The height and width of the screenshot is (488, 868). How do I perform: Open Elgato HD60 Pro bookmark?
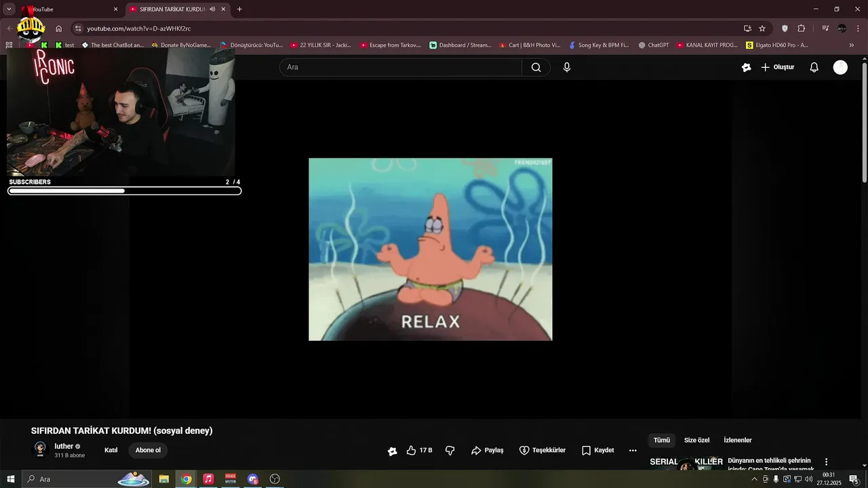pyautogui.click(x=777, y=45)
